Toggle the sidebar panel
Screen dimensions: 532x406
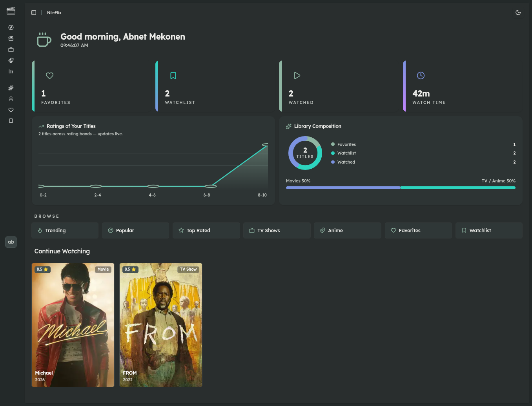coord(34,13)
